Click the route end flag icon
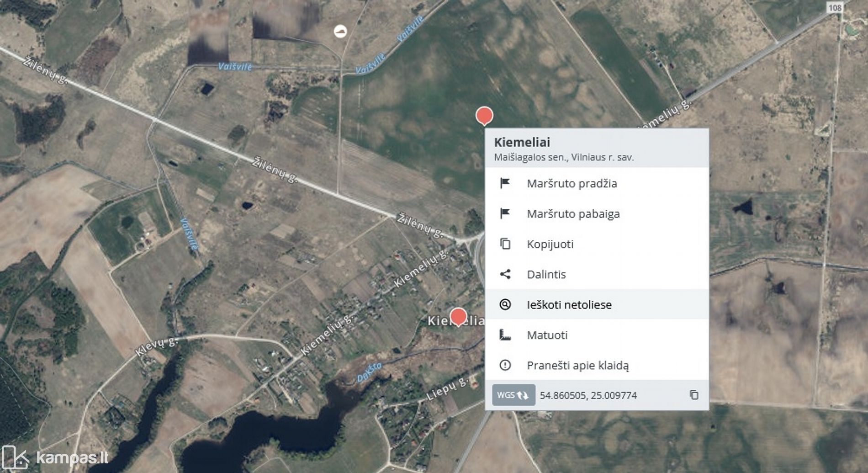Viewport: 868px width, 473px height. (x=505, y=213)
